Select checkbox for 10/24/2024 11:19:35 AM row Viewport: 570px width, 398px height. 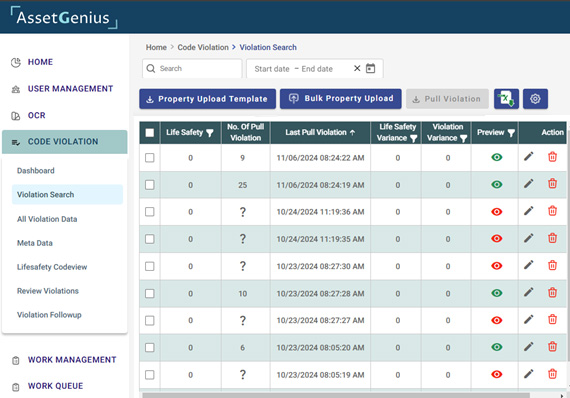click(150, 239)
